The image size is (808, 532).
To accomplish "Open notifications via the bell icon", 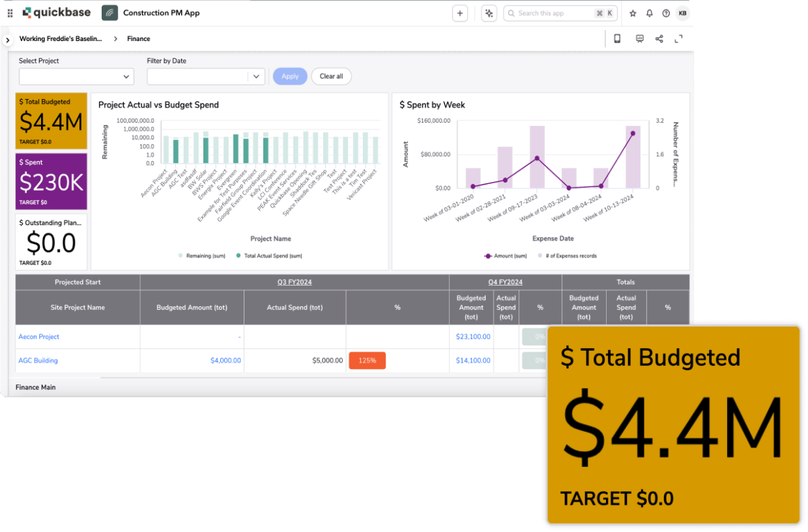I will (x=649, y=13).
